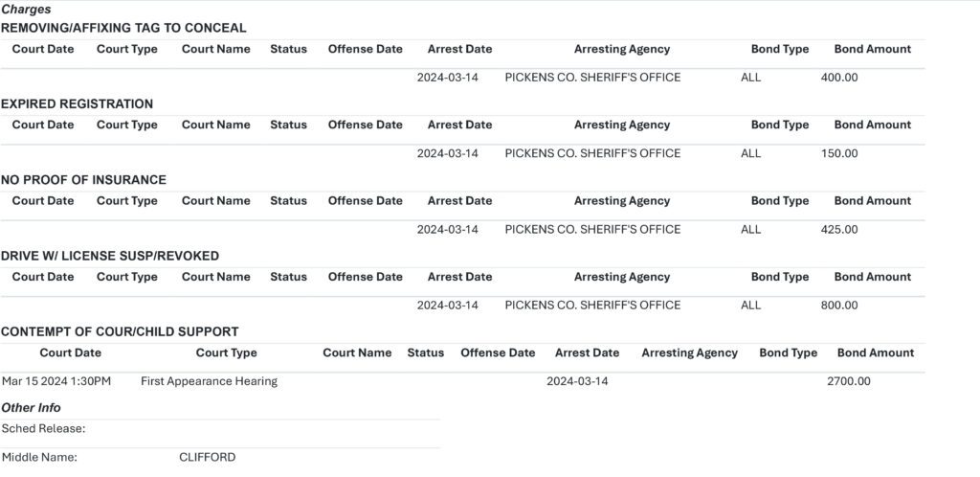
Task: Select the Mar 15 2024 1:30PM court date
Action: (56, 381)
